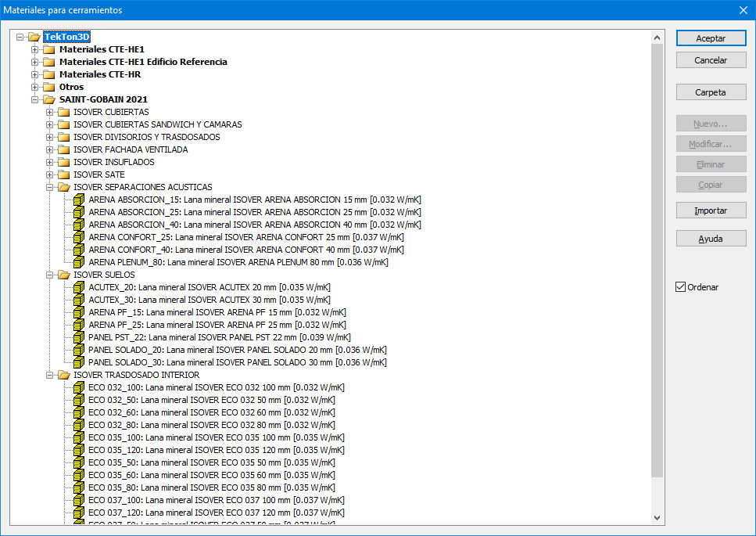Click material icon for ECO 035_120
756x536 pixels.
[79, 451]
